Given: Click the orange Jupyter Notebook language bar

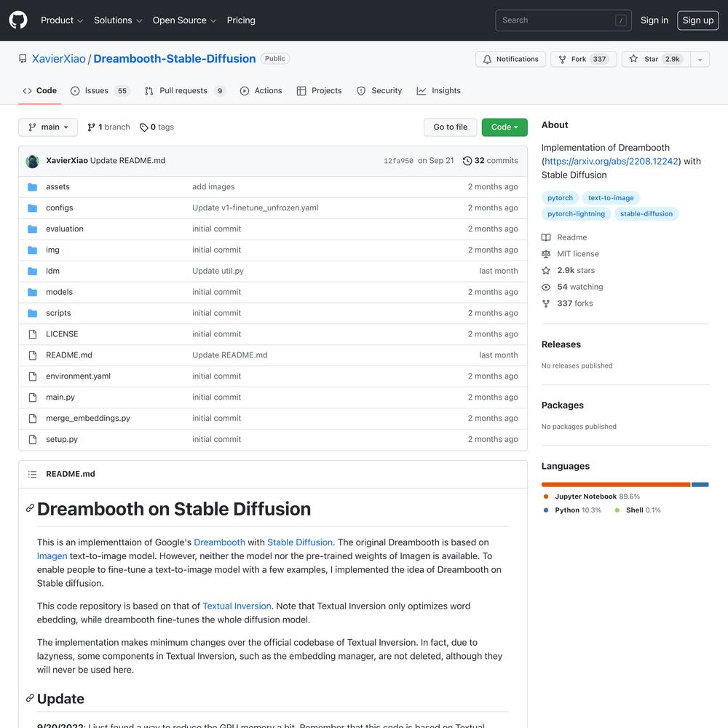Looking at the screenshot, I should (616, 485).
